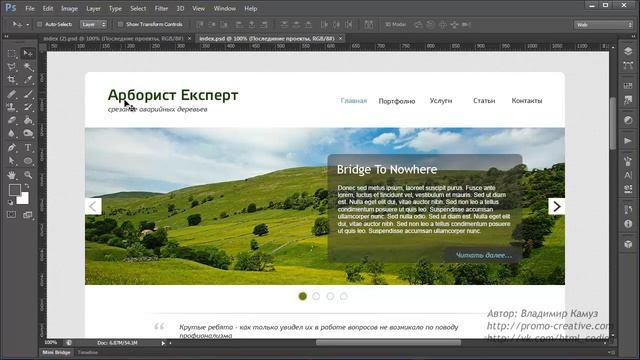Open the Move tool preset picker arrow
The height and width of the screenshot is (360, 640).
(x=28, y=25)
